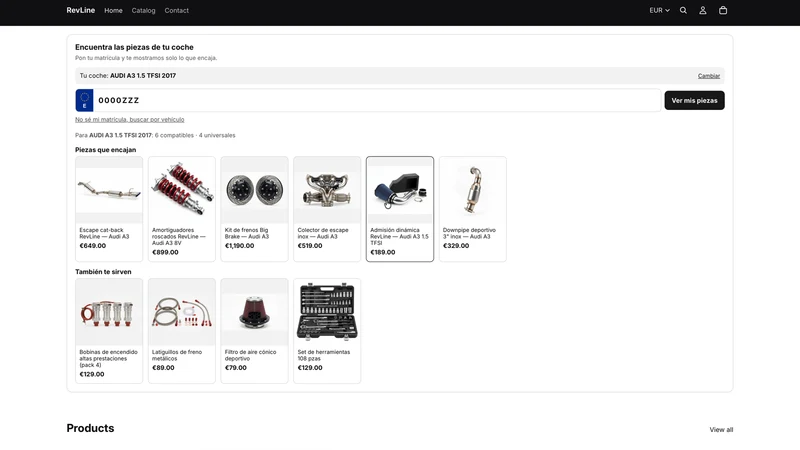Click the 'Piezas que encajan' heading

click(106, 149)
